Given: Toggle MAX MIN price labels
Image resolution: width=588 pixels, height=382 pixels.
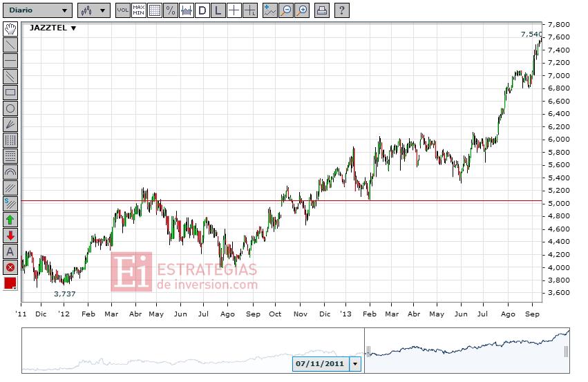Looking at the screenshot, I should tap(138, 10).
